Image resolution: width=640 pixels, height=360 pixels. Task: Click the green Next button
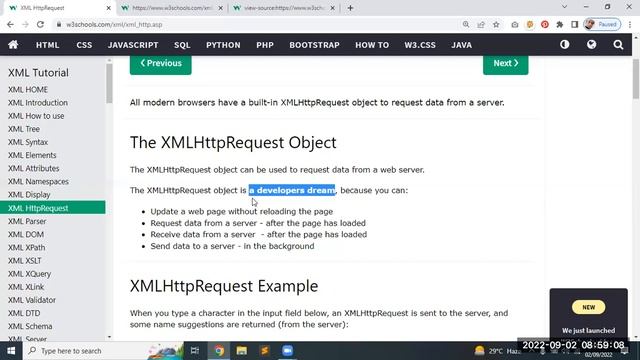505,64
